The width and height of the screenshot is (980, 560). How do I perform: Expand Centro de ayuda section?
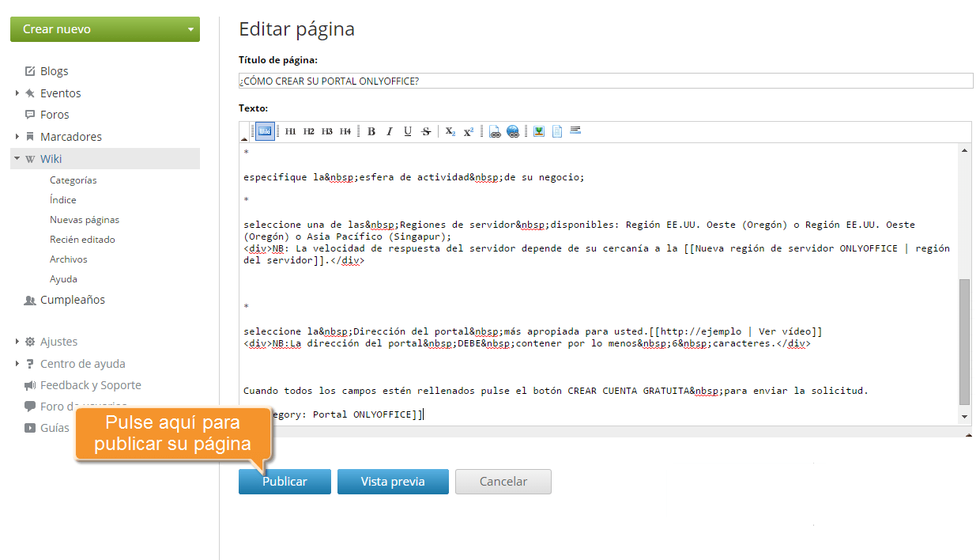(17, 364)
